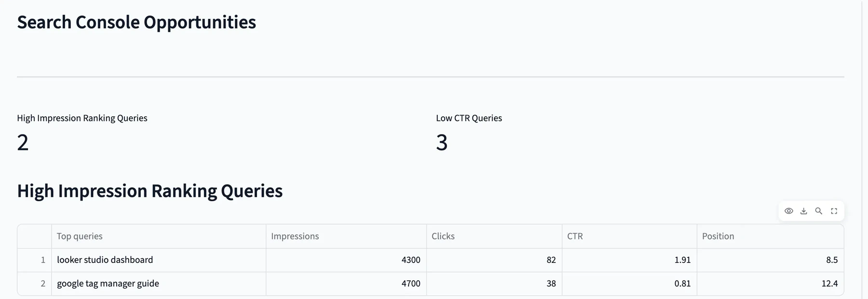Select the google tag manager guide cell
Viewport: 868px width, 299px height.
point(159,284)
